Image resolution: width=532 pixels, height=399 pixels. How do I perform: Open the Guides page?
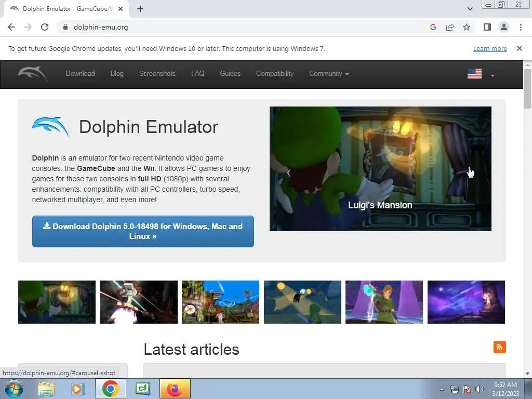pos(230,74)
